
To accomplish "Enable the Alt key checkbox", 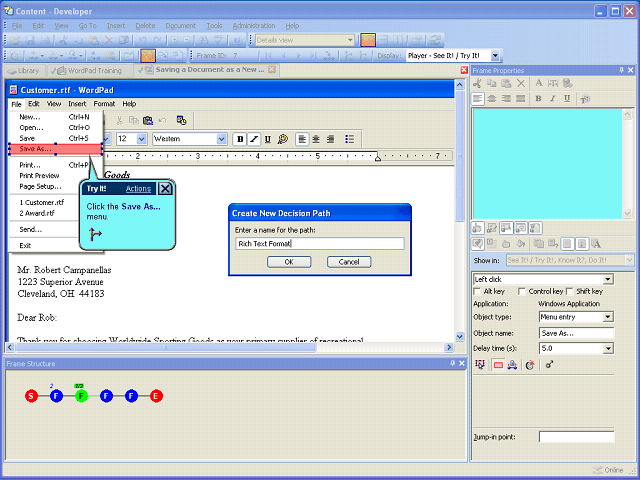I will pos(477,291).
